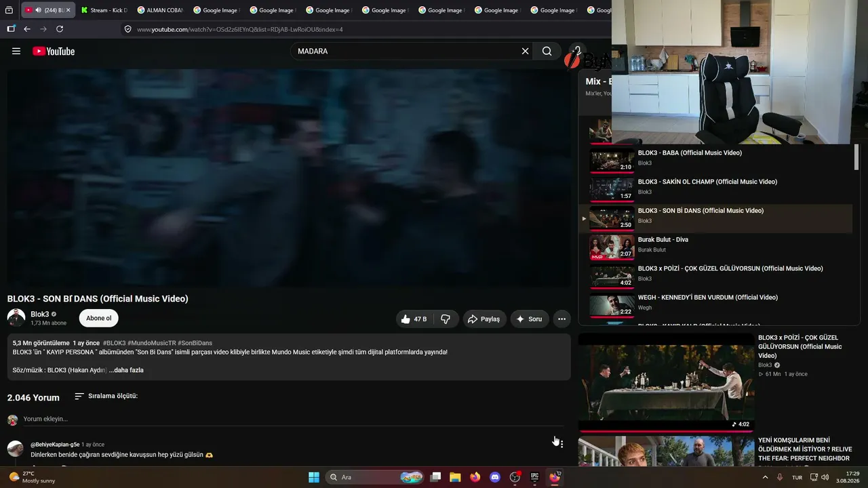Subscribe using the Abone ol button
The width and height of the screenshot is (868, 488).
pyautogui.click(x=98, y=319)
